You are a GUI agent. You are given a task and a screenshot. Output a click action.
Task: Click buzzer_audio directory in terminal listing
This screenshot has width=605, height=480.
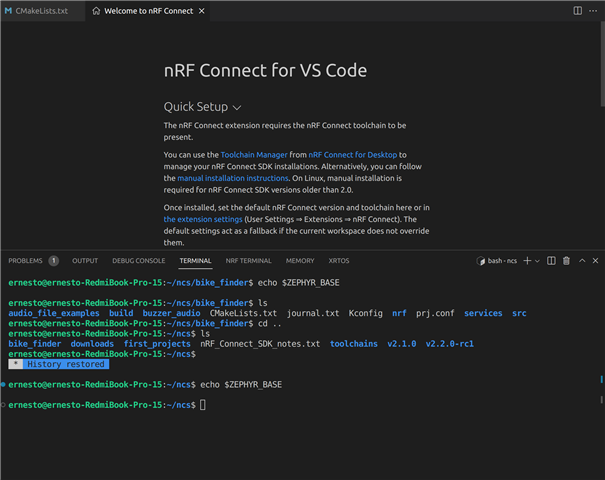[171, 313]
